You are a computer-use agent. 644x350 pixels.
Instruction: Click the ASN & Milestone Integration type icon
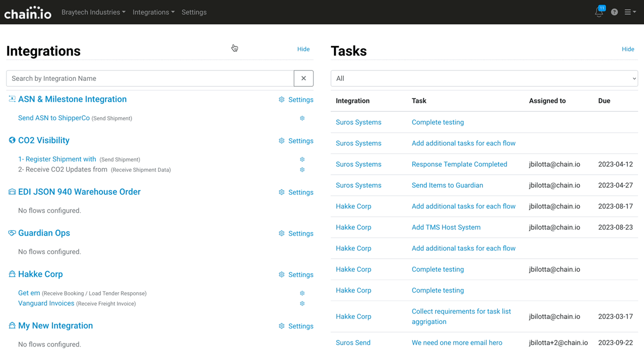point(12,99)
